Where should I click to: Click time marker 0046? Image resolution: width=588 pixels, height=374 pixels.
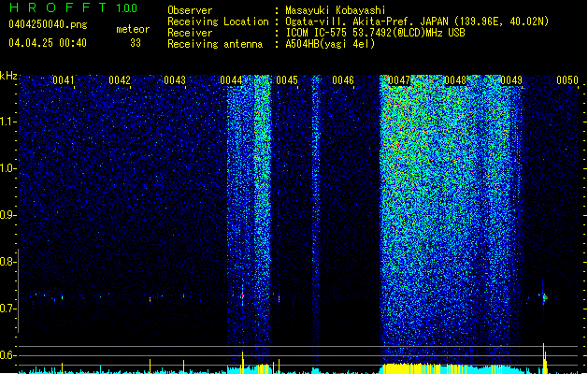(343, 80)
